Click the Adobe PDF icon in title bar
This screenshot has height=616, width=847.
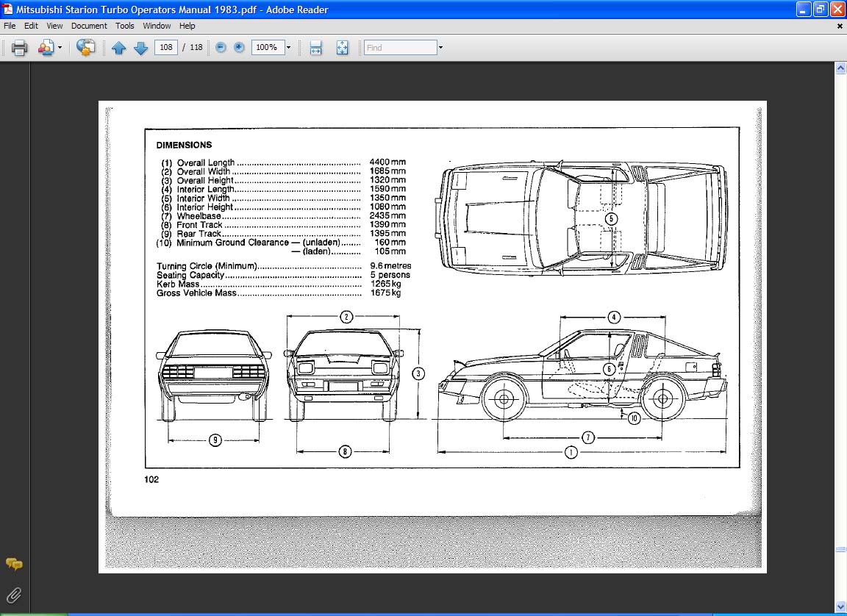(x=7, y=9)
